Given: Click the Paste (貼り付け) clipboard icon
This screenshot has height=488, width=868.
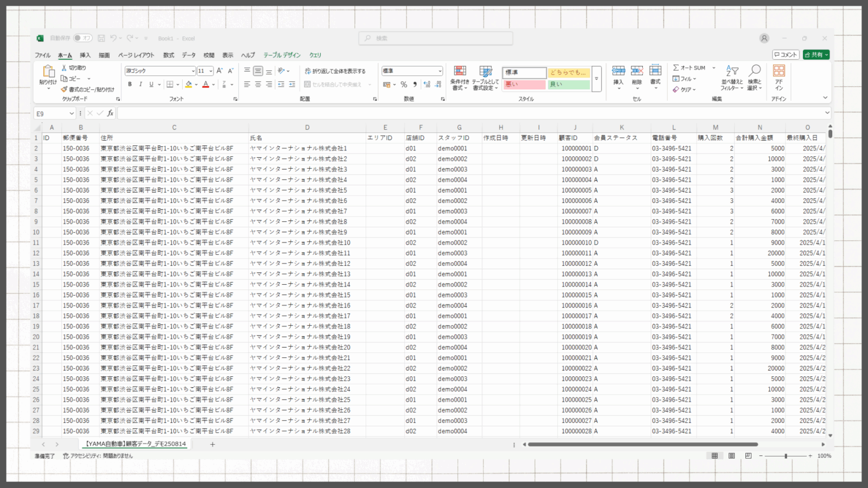Looking at the screenshot, I should (48, 72).
